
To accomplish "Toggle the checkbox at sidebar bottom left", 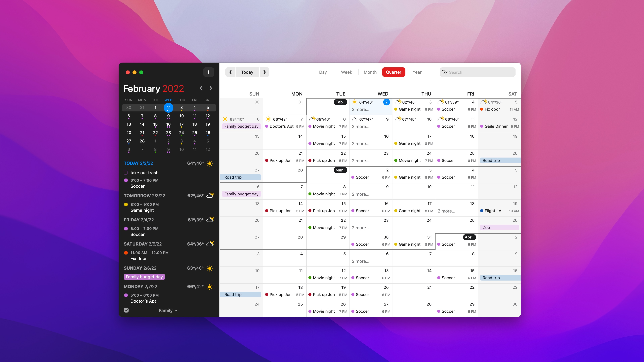I will (x=126, y=310).
